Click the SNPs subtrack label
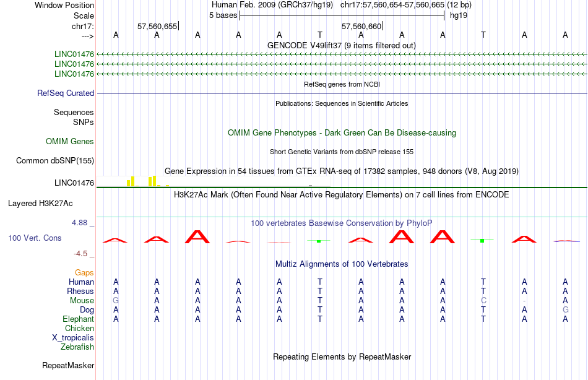The height and width of the screenshot is (380, 588). pos(84,123)
